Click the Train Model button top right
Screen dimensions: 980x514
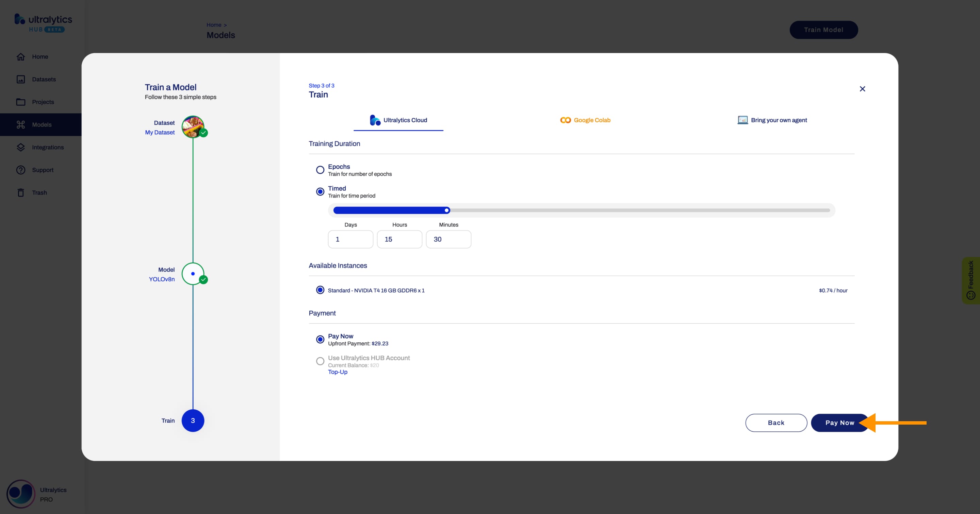(823, 29)
